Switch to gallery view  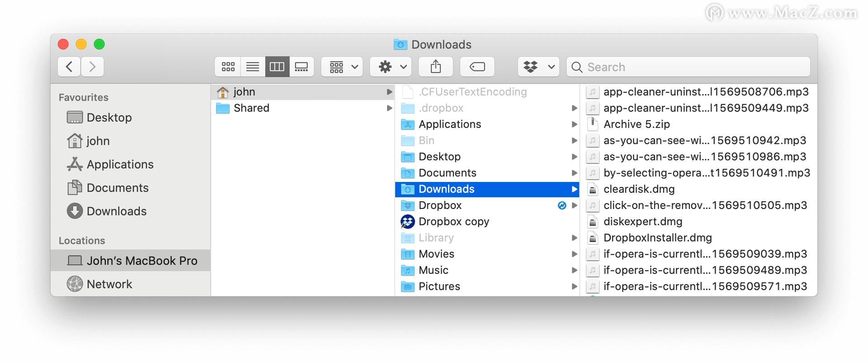[302, 67]
